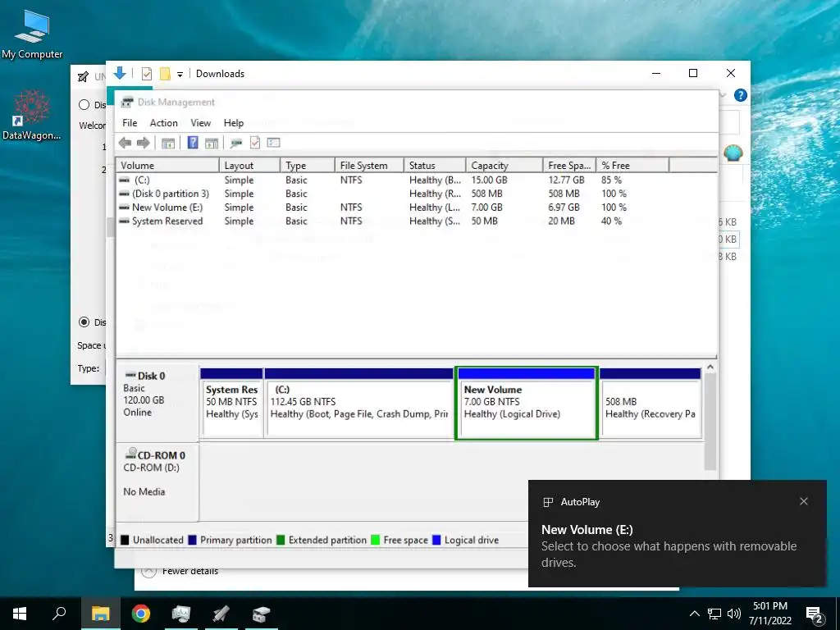Click the blue Help icon in Downloads window

tap(741, 95)
